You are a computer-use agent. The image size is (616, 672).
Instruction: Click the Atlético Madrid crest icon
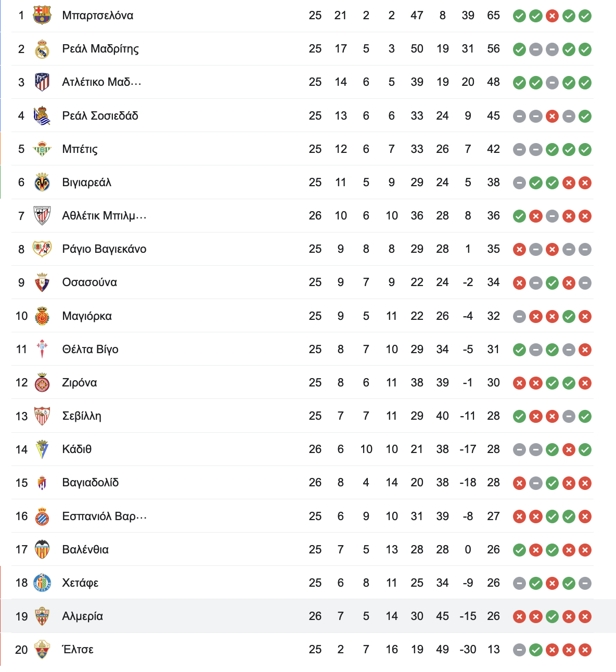tap(42, 82)
